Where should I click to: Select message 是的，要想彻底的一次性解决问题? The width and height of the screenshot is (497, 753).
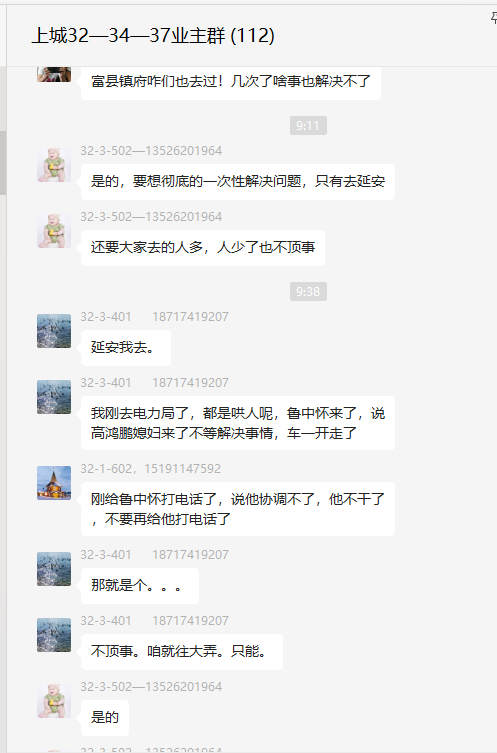[238, 182]
